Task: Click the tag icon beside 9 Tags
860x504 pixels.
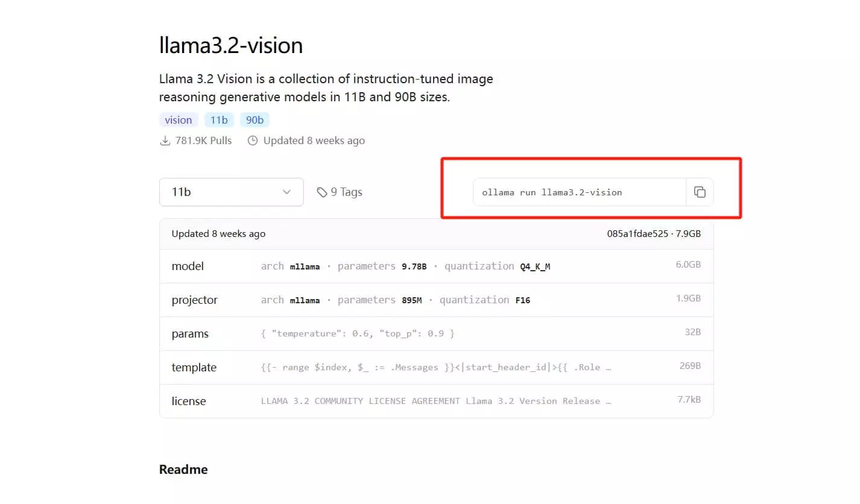Action: click(322, 192)
